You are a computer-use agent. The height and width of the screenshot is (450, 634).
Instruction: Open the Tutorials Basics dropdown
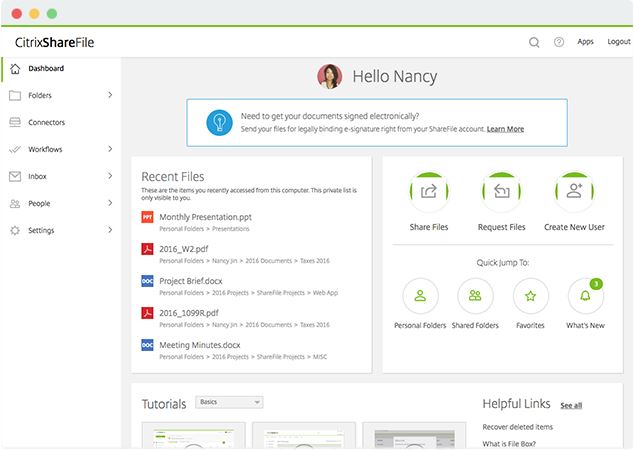[229, 402]
